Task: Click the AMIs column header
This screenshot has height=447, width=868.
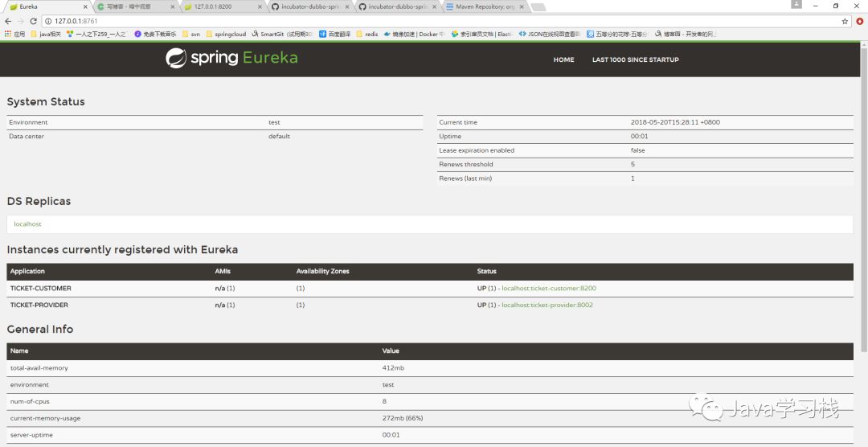Action: (222, 272)
